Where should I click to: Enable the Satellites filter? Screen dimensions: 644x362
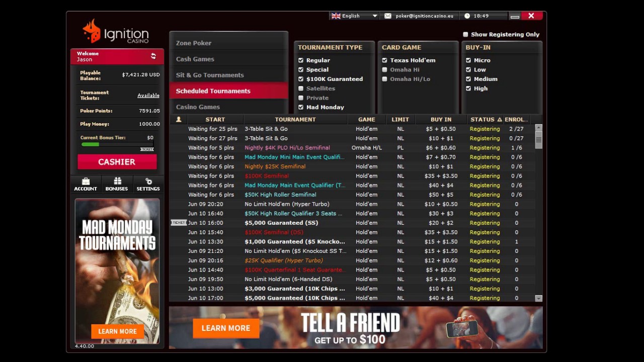tap(301, 88)
